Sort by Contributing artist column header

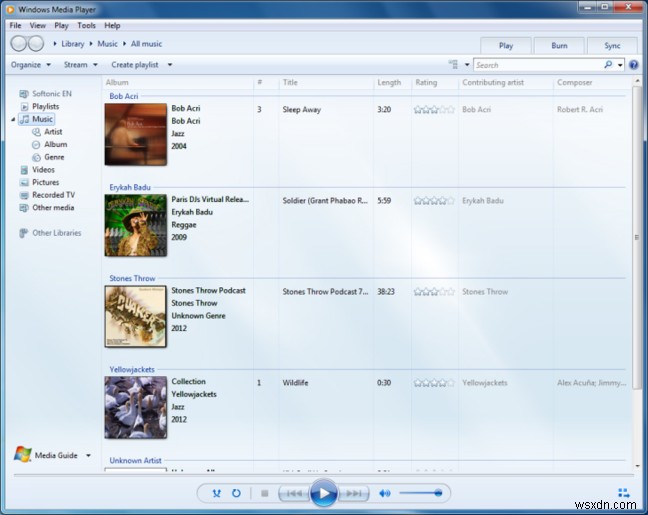coord(506,82)
